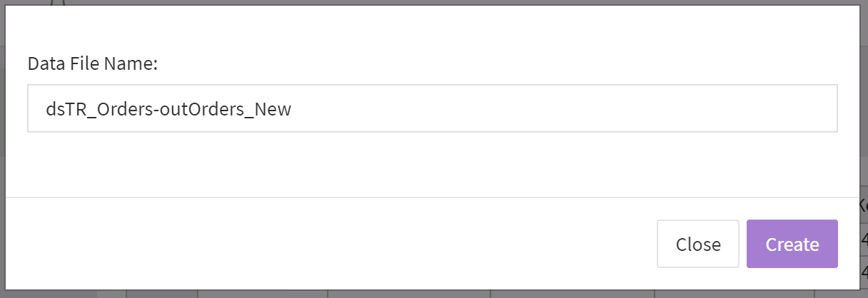Screen dimensions: 868x298
Task: Click the blank footer area left of Close
Action: tap(321, 244)
